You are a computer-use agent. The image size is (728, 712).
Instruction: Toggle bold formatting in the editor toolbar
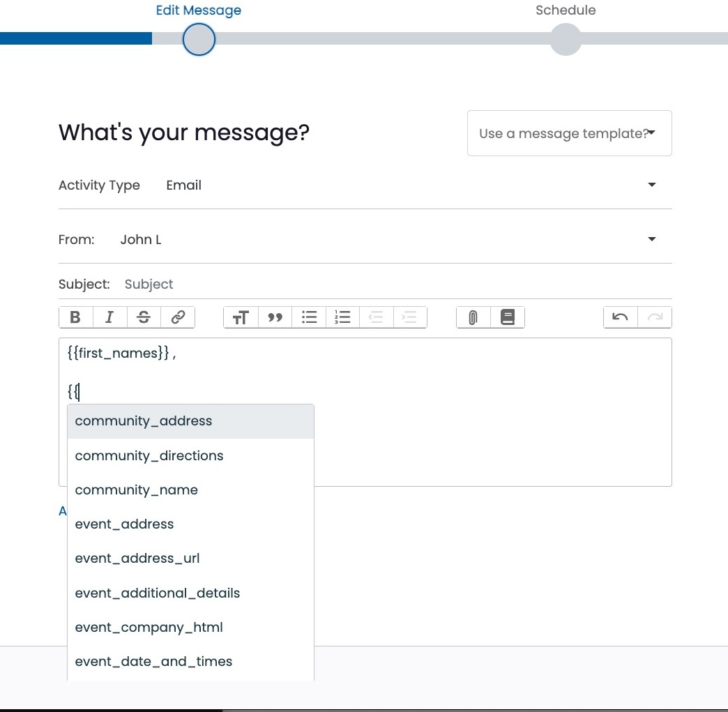click(76, 317)
